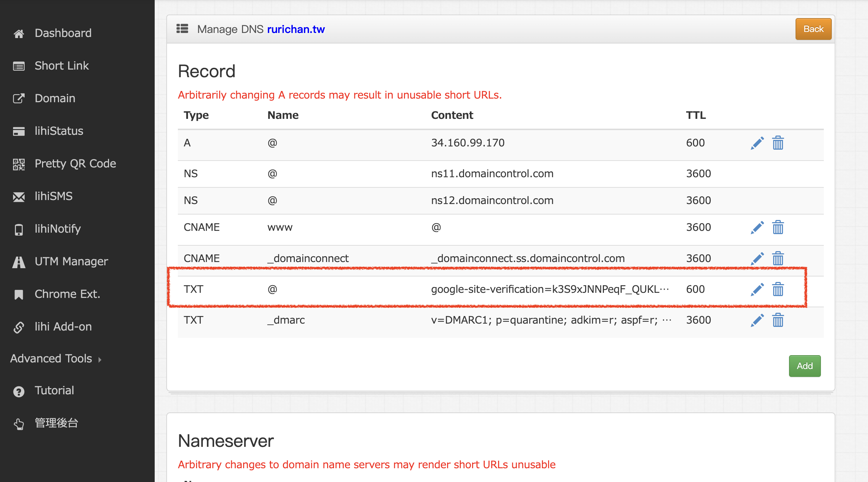
Task: Go to Short Link section
Action: (62, 66)
